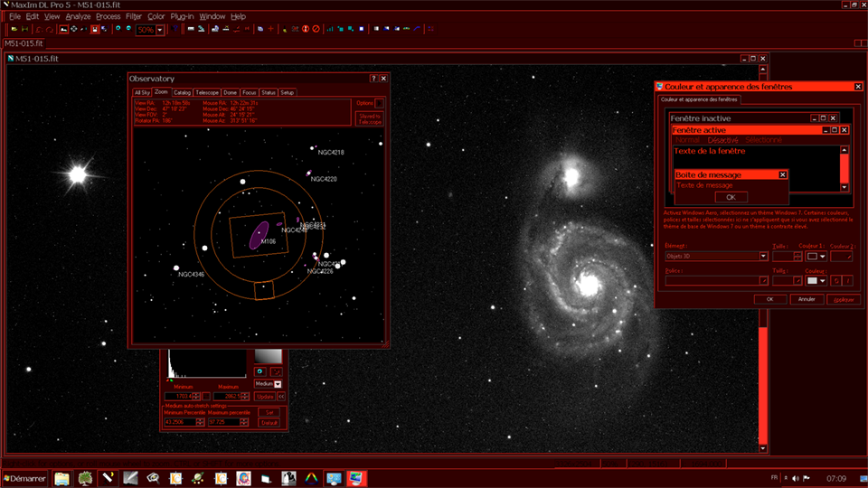Click the Set button in auto-stretch settings
Image resolution: width=868 pixels, height=488 pixels.
[269, 412]
